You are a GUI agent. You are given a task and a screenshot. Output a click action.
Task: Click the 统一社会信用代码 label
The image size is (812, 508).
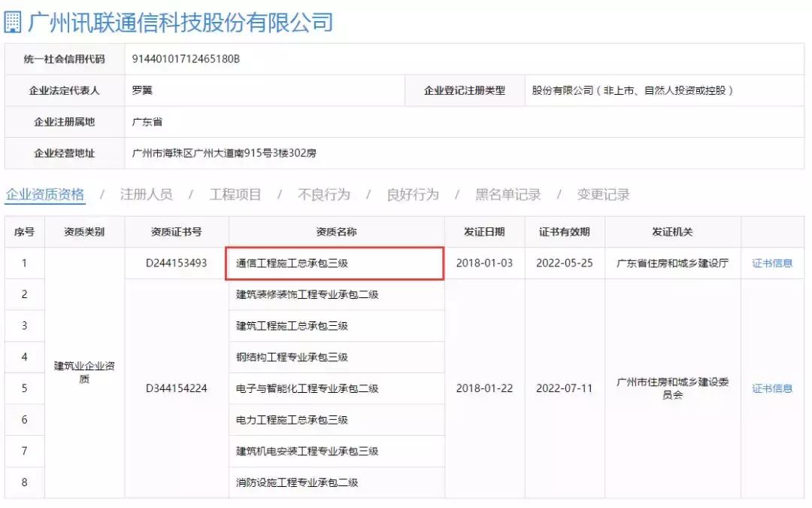pos(64,59)
